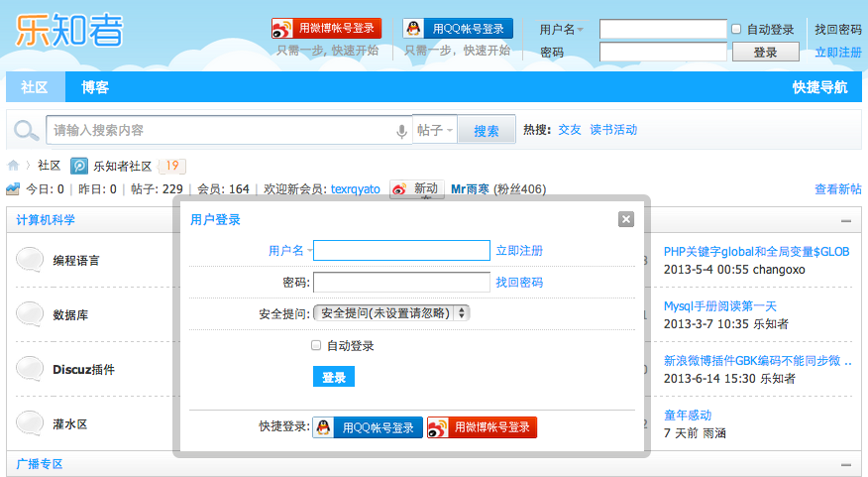868x477 pixels.
Task: Collapse the 计算机科学 section
Action: (846, 220)
